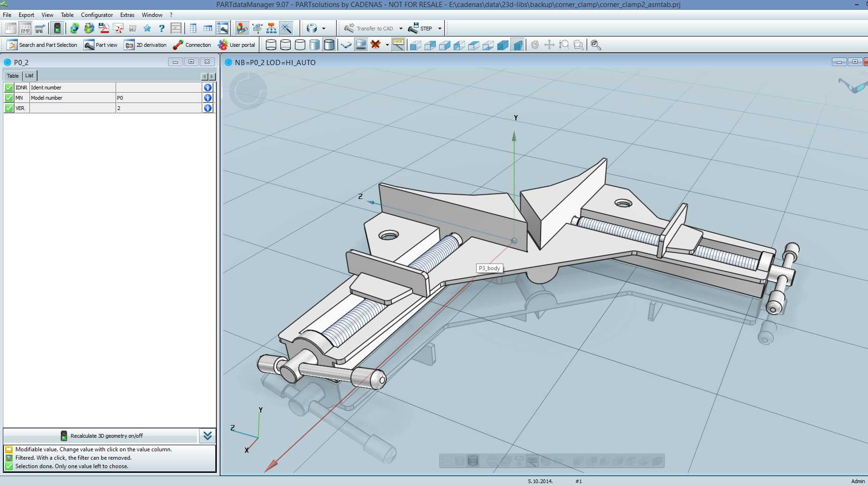Switch to Part view

point(101,45)
